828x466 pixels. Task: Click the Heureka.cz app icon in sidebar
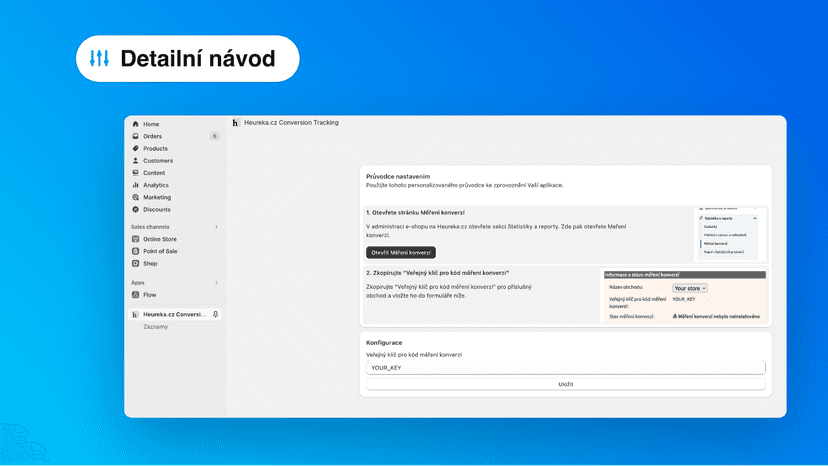[135, 314]
